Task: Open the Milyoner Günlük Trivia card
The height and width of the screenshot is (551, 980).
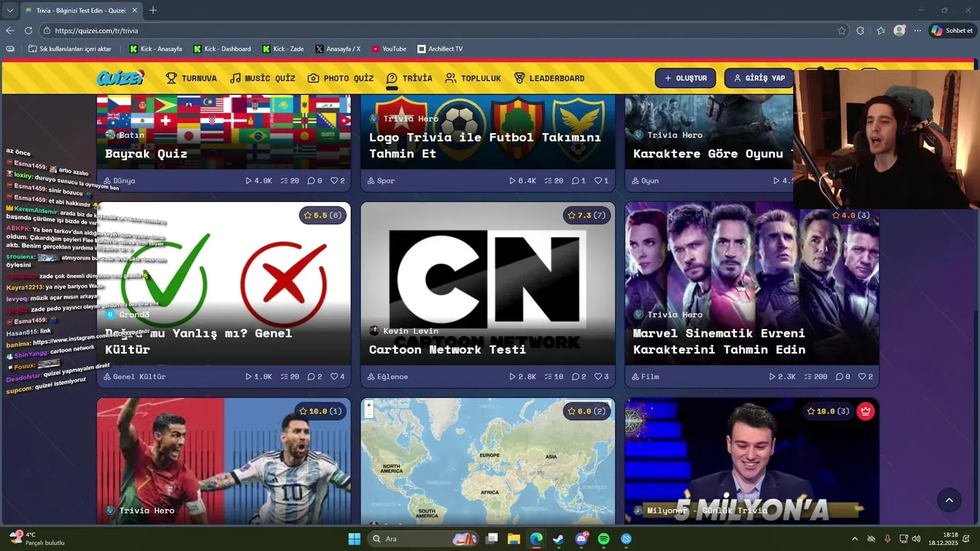Action: click(752, 461)
